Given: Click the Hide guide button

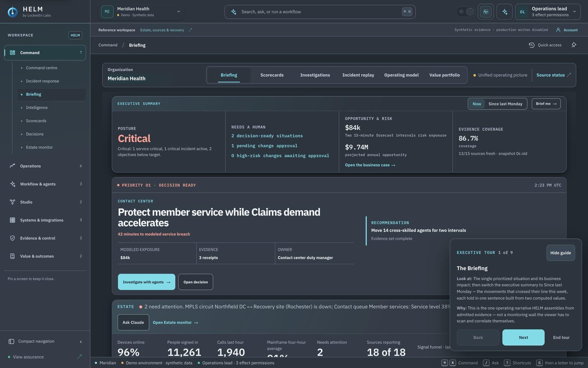Looking at the screenshot, I should pyautogui.click(x=560, y=253).
